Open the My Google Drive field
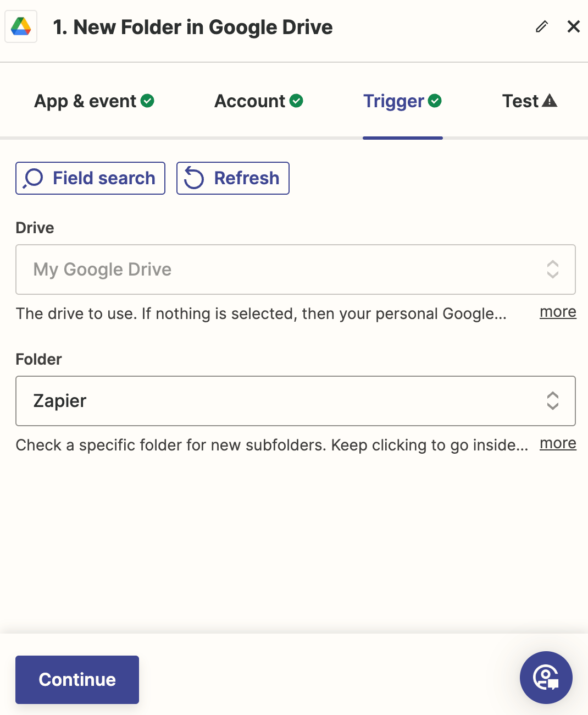The height and width of the screenshot is (715, 588). [296, 269]
